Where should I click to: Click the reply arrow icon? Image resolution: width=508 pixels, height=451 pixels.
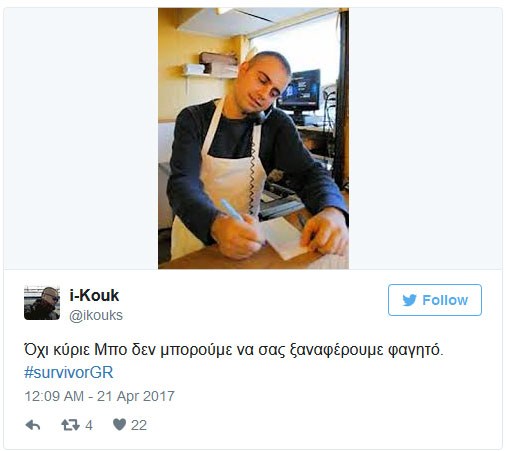pyautogui.click(x=33, y=425)
